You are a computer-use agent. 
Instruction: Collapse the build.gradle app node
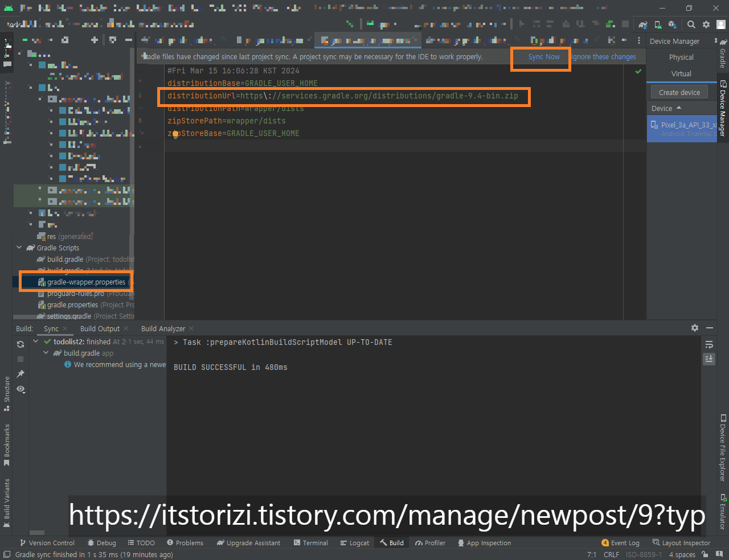46,353
